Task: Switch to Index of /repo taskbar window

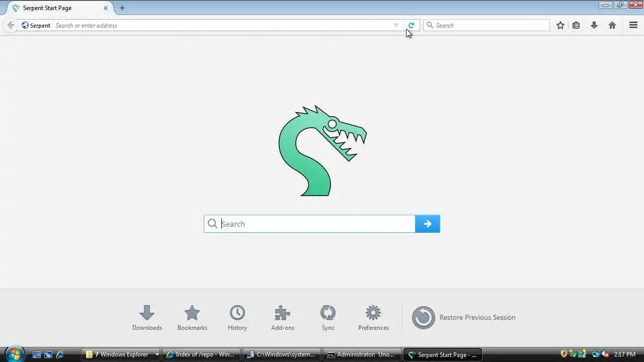Action: [x=201, y=354]
